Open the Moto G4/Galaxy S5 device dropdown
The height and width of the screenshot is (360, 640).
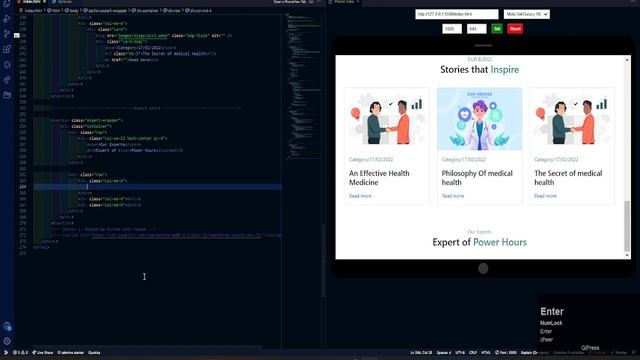tap(527, 14)
